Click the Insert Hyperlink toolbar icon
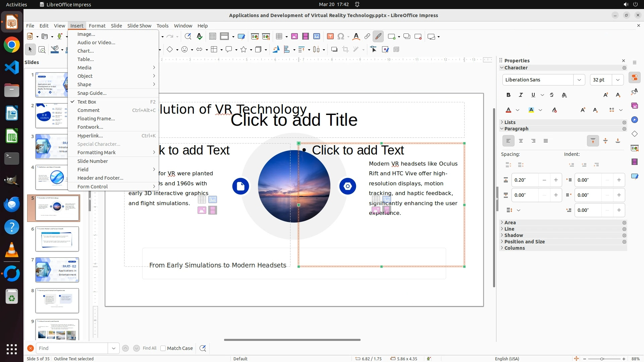 pyautogui.click(x=367, y=37)
